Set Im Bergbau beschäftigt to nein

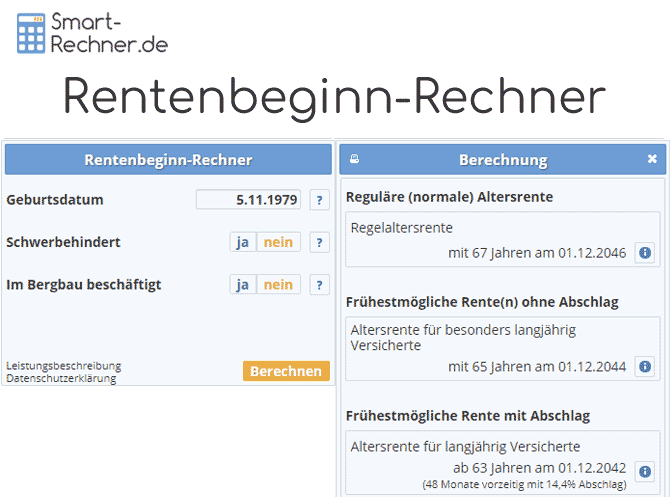coord(278,285)
